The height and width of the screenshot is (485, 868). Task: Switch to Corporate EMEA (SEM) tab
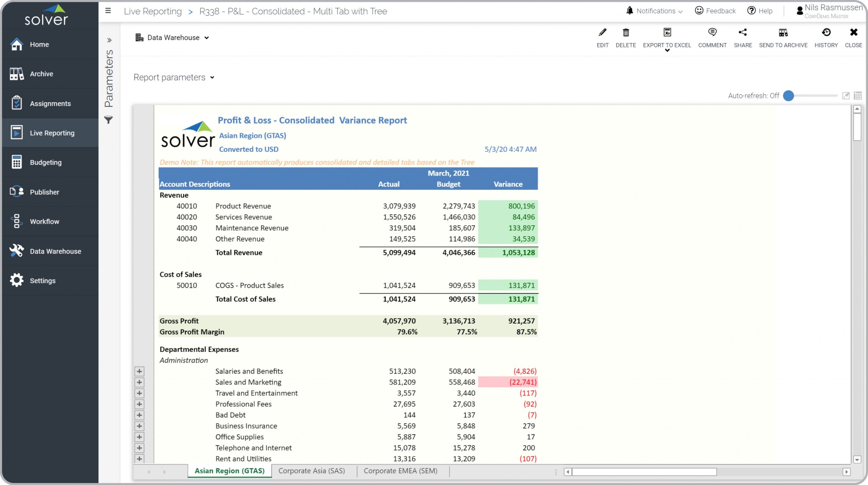tap(400, 471)
